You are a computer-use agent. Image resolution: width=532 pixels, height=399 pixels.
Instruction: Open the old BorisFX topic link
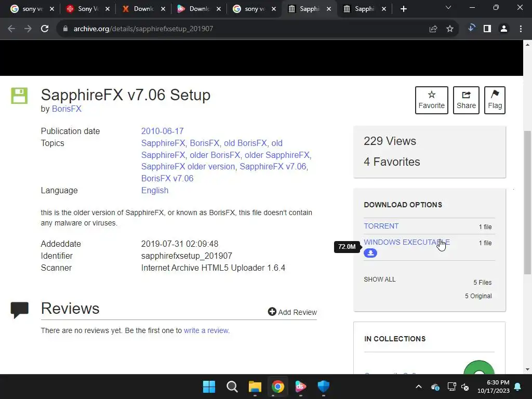[x=245, y=143]
